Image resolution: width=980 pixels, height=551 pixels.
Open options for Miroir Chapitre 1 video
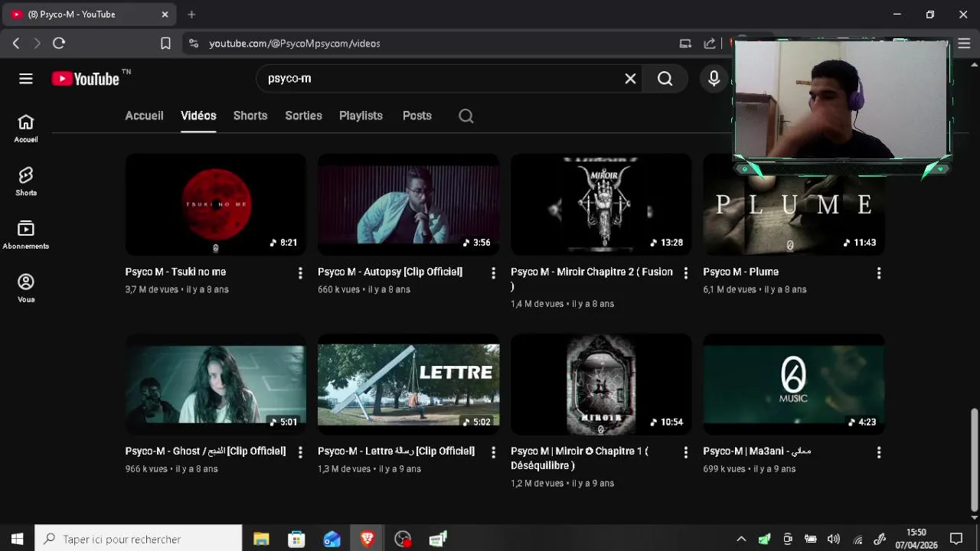pos(685,452)
